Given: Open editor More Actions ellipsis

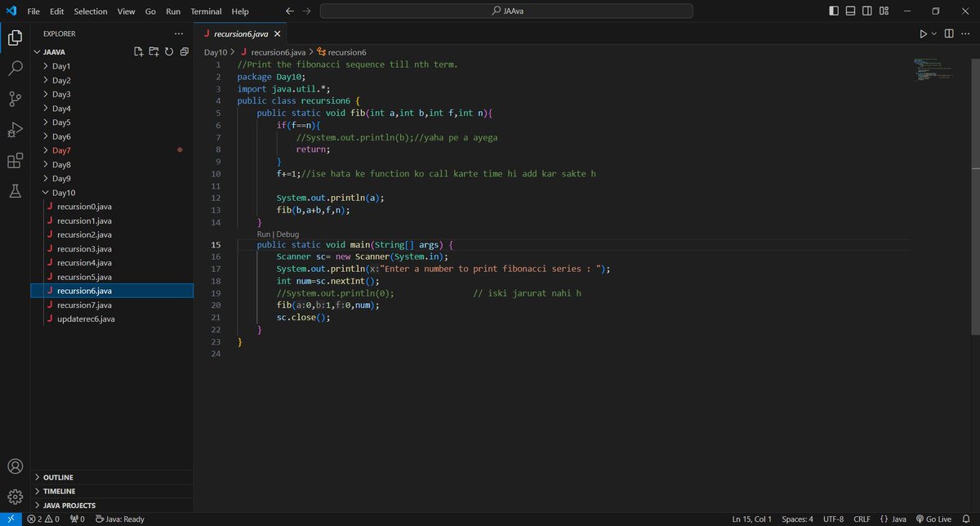Looking at the screenshot, I should 966,33.
